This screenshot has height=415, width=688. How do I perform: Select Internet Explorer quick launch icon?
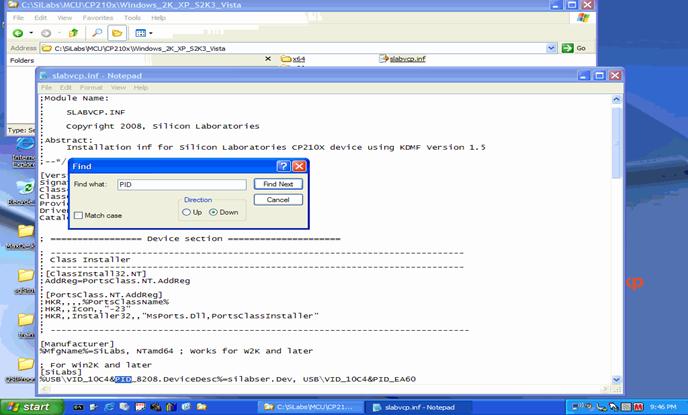tap(109, 407)
